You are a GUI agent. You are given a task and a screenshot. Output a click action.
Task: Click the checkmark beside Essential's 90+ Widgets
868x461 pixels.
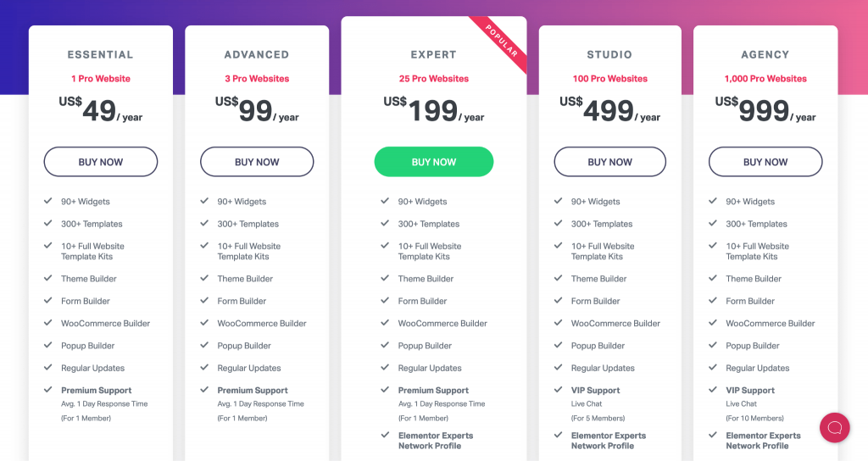coord(48,202)
